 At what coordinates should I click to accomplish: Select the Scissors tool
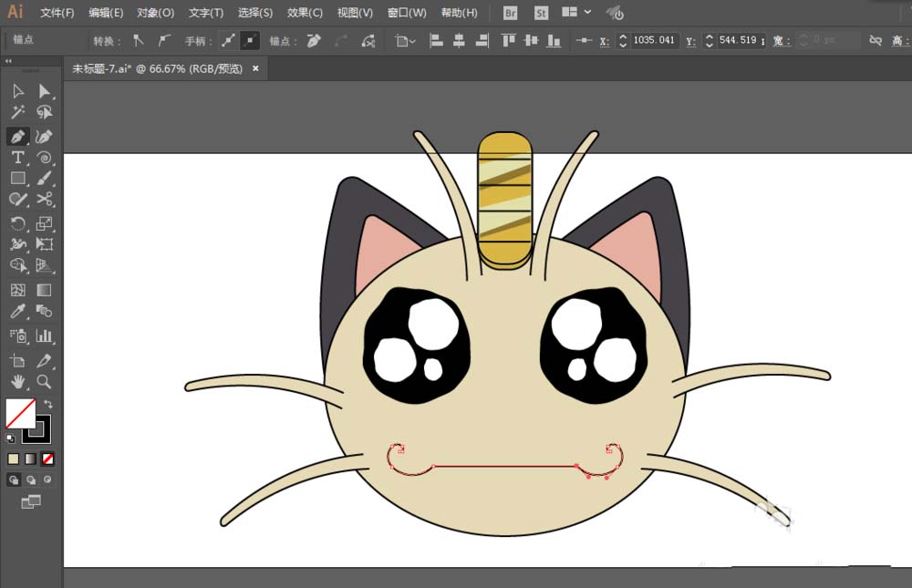point(44,200)
